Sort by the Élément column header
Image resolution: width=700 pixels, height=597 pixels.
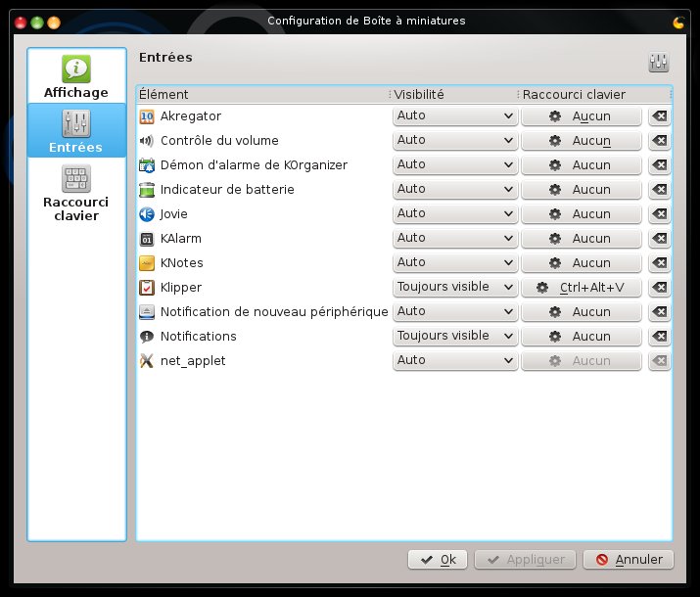[x=263, y=95]
